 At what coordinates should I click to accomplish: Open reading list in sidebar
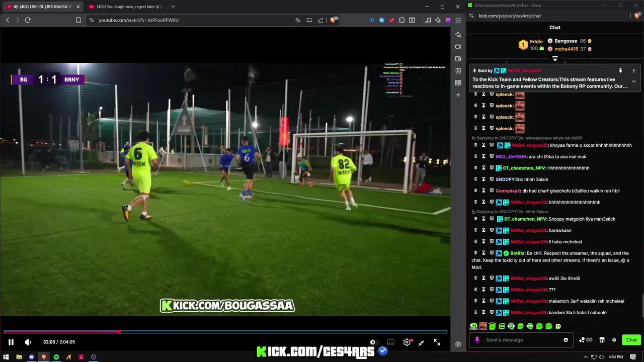458,83
